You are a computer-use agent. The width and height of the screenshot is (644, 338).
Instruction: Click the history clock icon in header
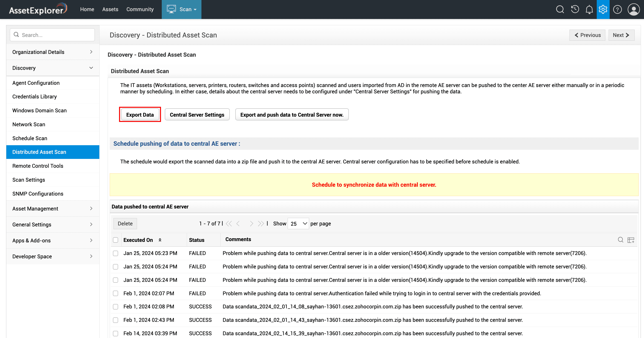[575, 9]
